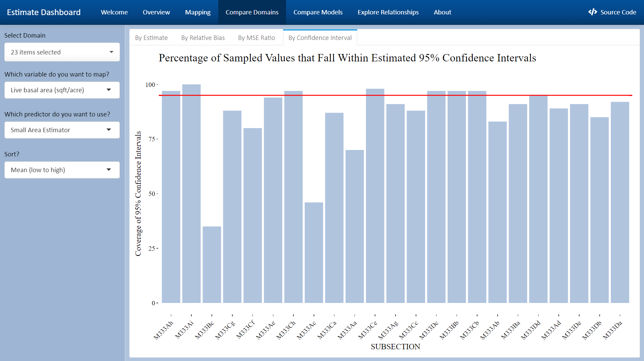Click the M333Bc x-axis label
The height and width of the screenshot is (361, 644).
point(204,330)
